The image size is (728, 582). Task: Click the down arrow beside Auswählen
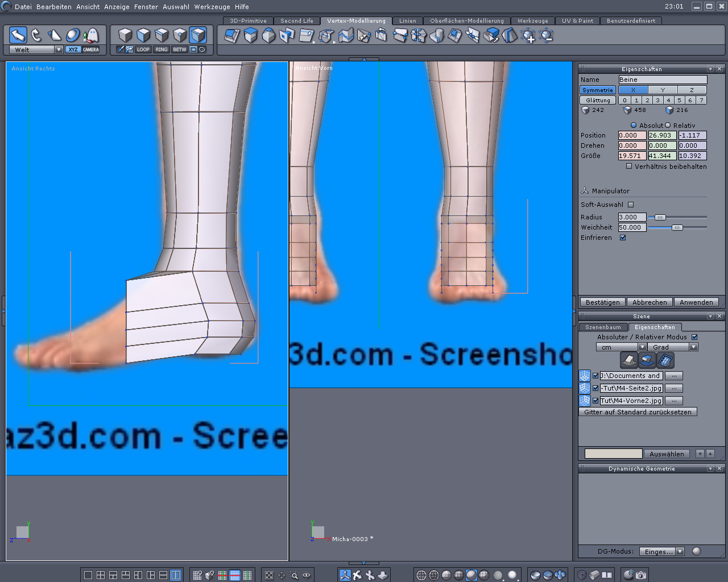[700, 454]
